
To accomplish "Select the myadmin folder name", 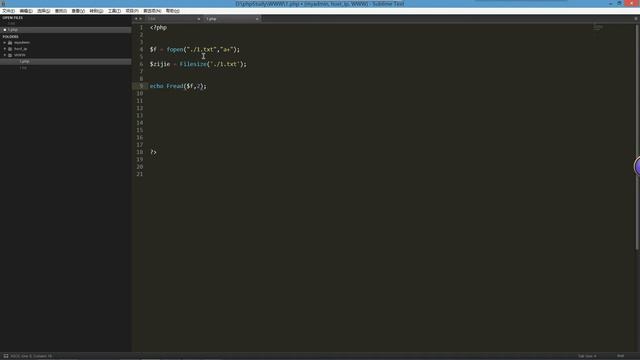I will point(22,42).
